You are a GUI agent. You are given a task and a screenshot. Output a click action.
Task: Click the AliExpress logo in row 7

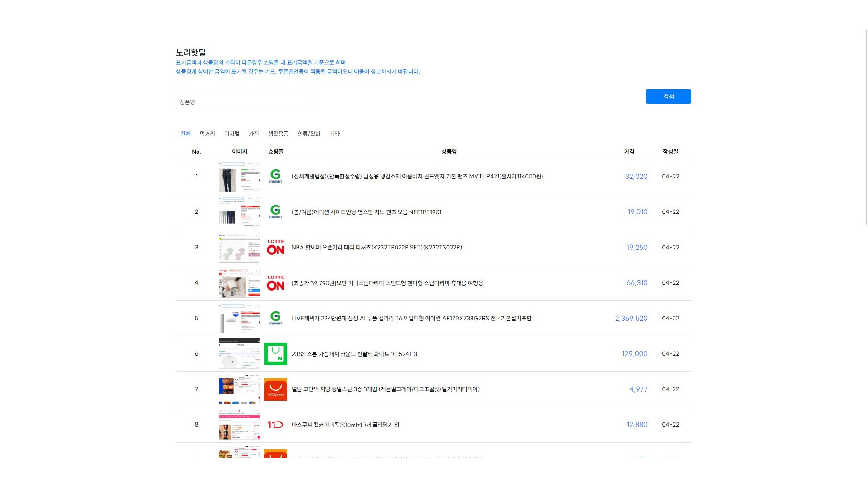[275, 389]
